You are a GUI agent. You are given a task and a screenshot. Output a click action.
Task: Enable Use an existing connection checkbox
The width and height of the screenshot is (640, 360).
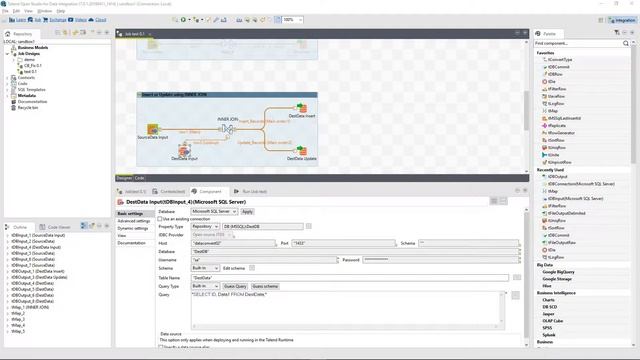[x=160, y=219]
